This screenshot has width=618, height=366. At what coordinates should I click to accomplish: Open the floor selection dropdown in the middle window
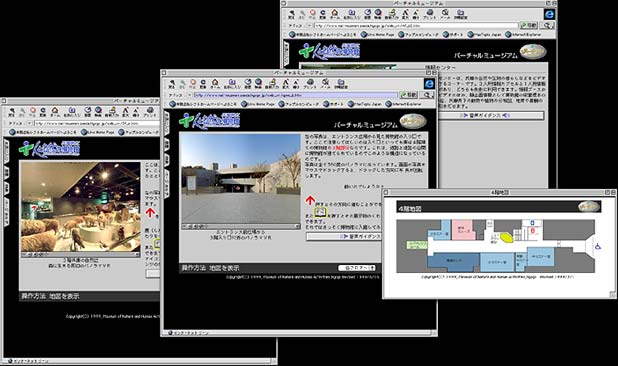pos(357,268)
